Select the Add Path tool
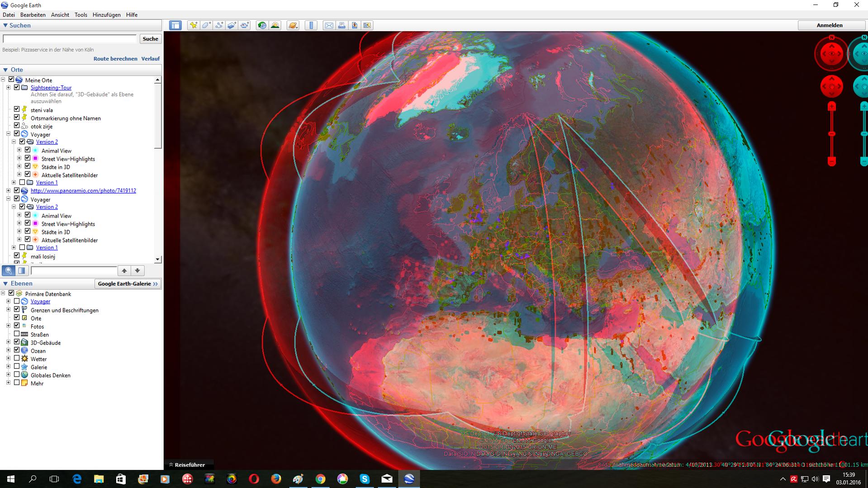The height and width of the screenshot is (488, 868). (x=219, y=25)
